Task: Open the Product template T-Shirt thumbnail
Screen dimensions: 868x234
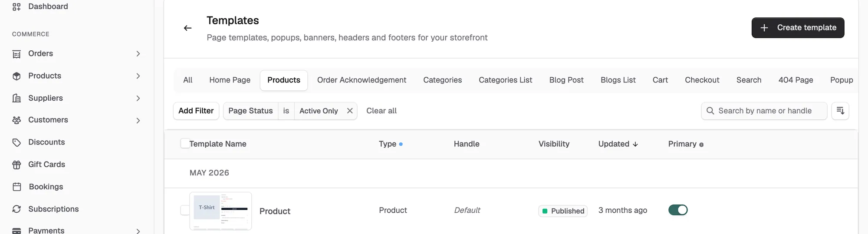Action: coord(220,211)
